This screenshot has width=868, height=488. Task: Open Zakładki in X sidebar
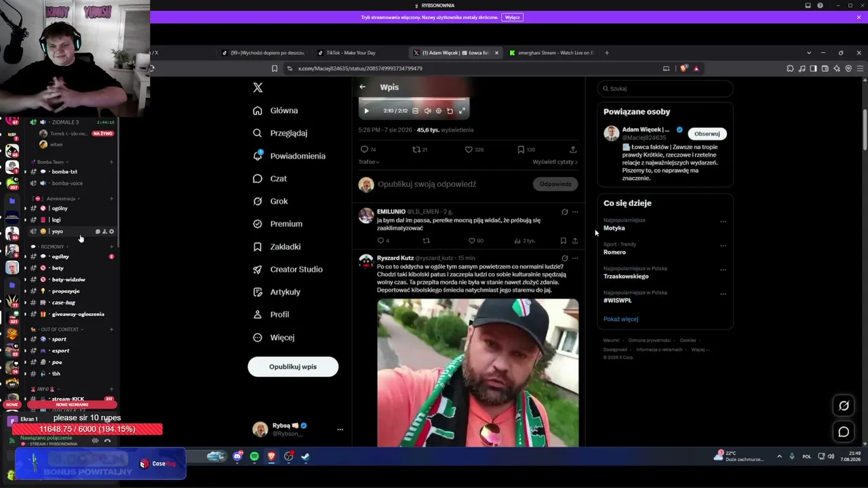click(277, 247)
